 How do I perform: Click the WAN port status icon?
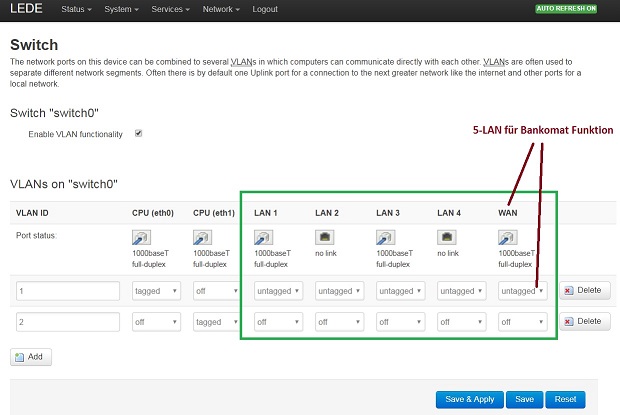pyautogui.click(x=508, y=238)
